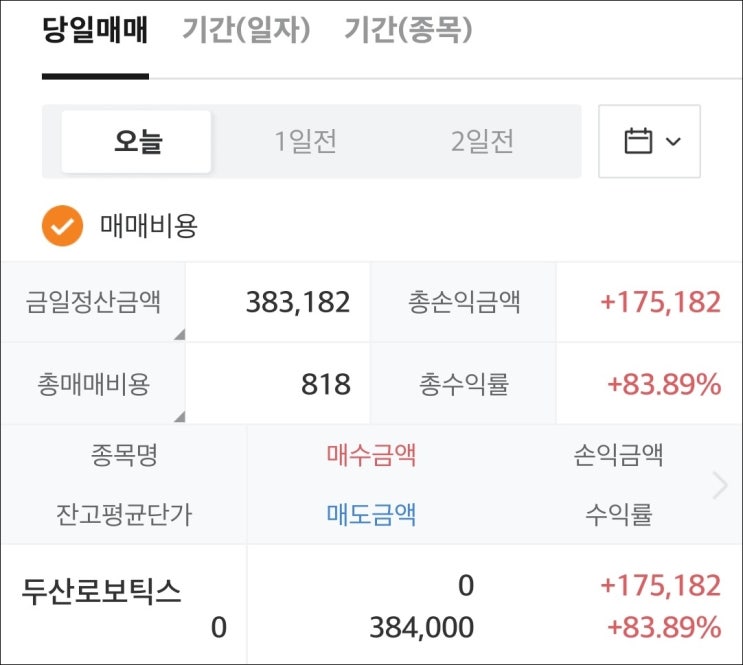Click the 수익률 column header
Image resolution: width=743 pixels, height=665 pixels.
[618, 514]
